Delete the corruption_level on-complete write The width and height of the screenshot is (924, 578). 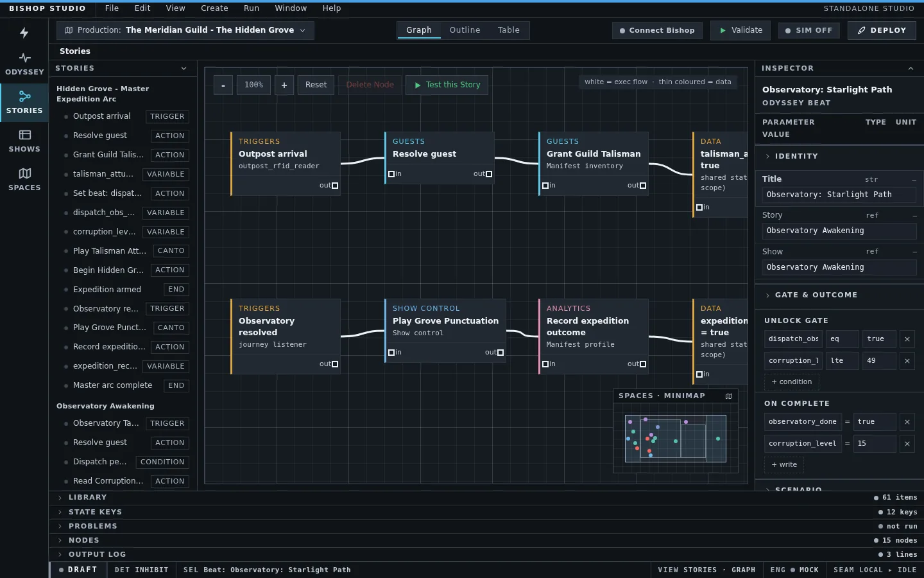click(x=907, y=444)
